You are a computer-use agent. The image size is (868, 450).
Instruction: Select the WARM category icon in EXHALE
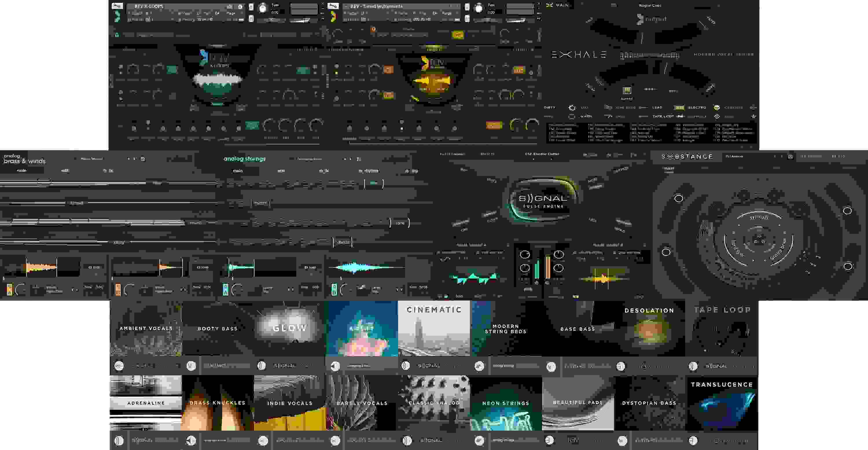572,117
